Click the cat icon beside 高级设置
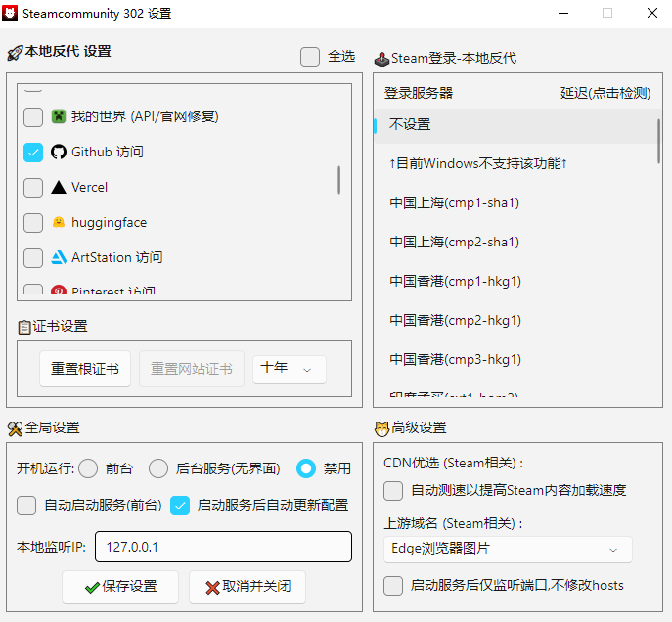 pos(381,428)
